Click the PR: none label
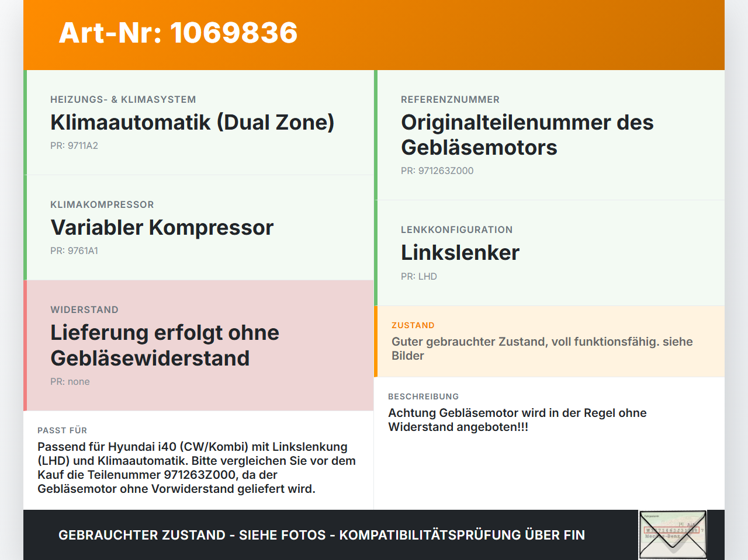Image resolution: width=748 pixels, height=560 pixels. (70, 381)
